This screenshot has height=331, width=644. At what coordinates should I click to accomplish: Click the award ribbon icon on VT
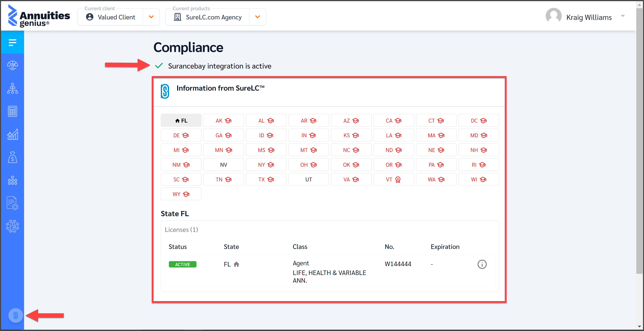[398, 180]
